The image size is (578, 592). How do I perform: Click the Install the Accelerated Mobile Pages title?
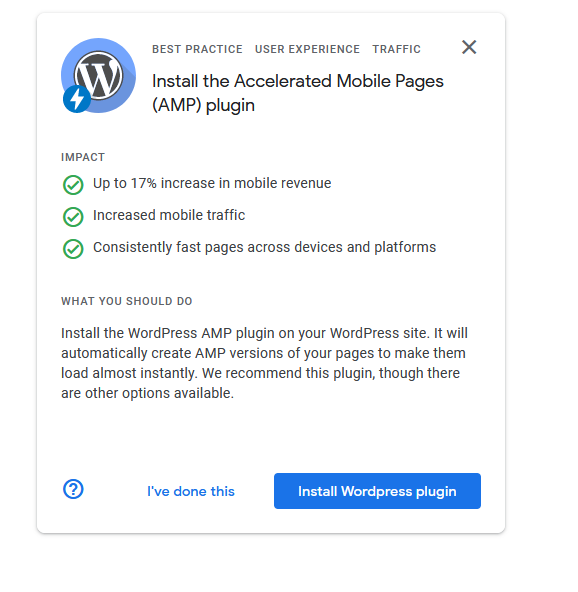tap(297, 93)
